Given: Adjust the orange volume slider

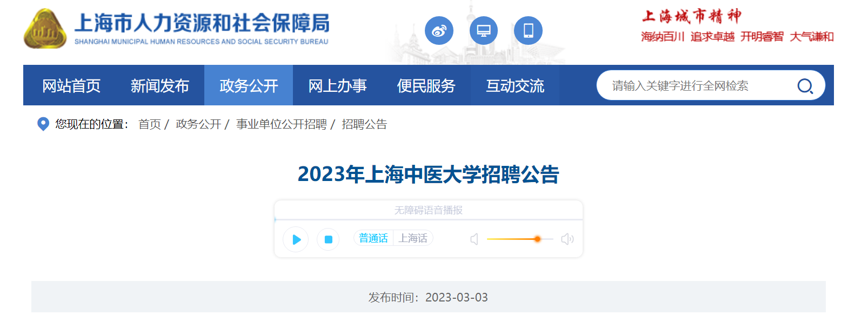Looking at the screenshot, I should coord(520,239).
